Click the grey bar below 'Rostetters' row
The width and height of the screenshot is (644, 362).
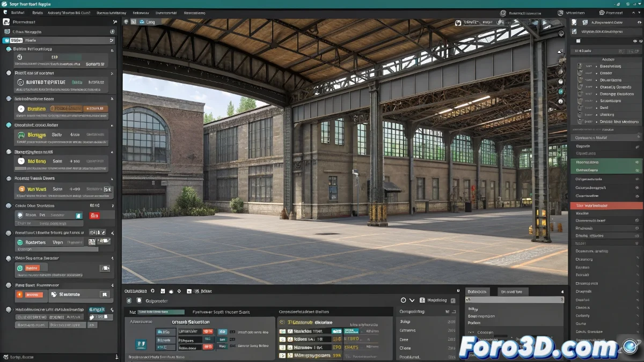(x=56, y=249)
